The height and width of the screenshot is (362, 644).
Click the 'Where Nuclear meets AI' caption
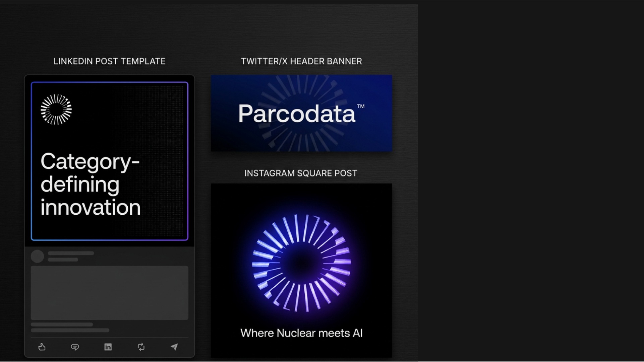301,333
